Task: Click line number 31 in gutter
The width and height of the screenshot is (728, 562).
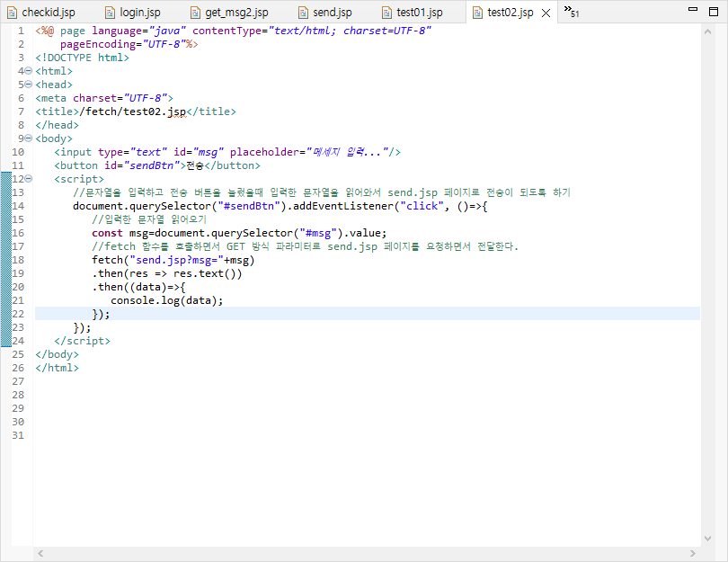Action: click(x=18, y=435)
